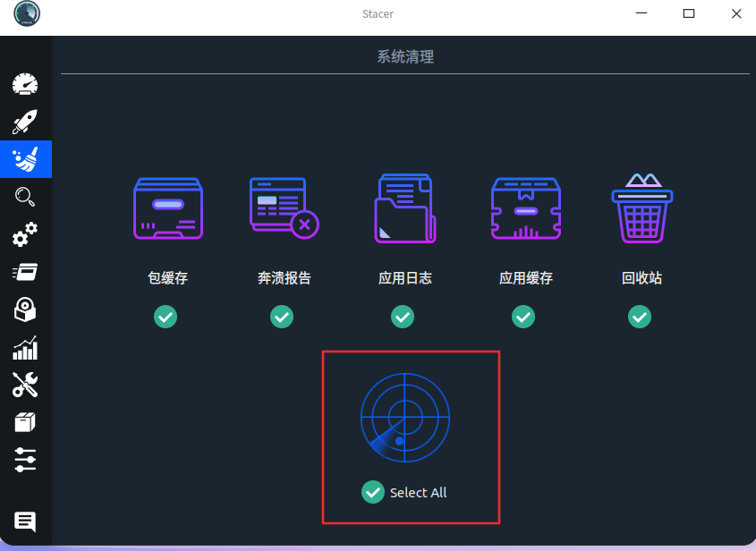This screenshot has height=551, width=756.
Task: Close the Stacer window
Action: [x=736, y=13]
